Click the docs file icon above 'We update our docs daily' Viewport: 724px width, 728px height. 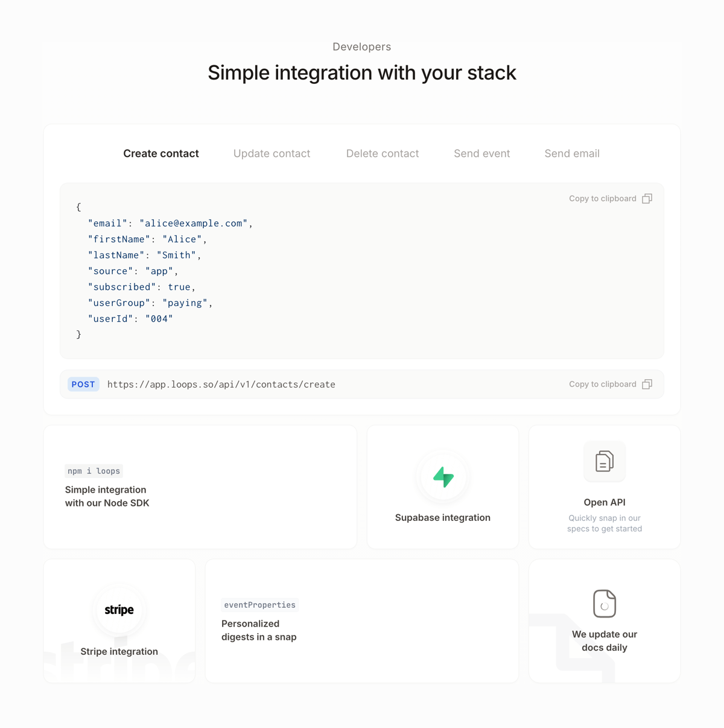(x=604, y=603)
